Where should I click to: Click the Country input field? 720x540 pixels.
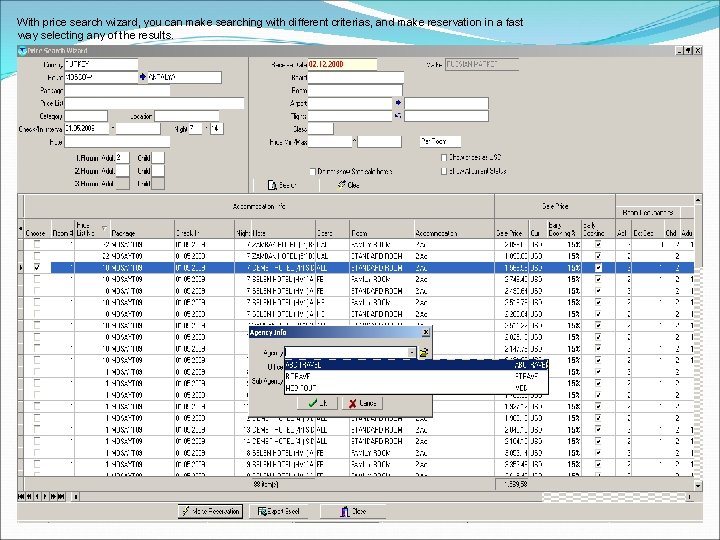pos(101,64)
